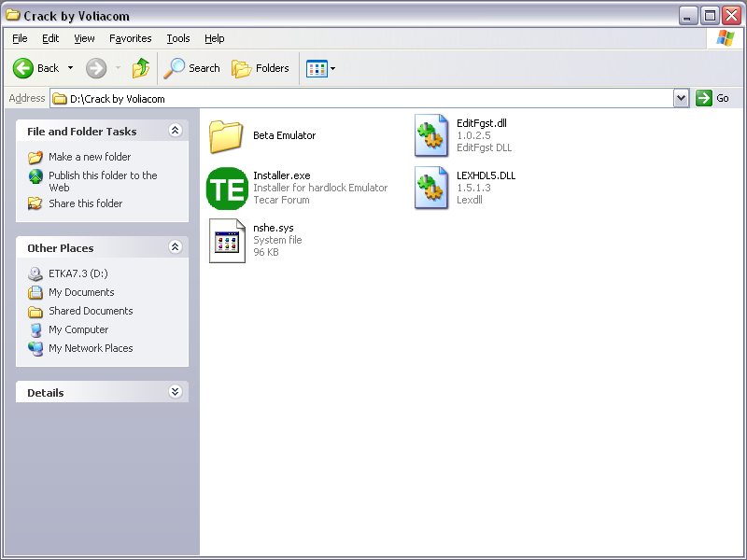Click the green Back arrow button
The height and width of the screenshot is (560, 747).
(x=24, y=68)
